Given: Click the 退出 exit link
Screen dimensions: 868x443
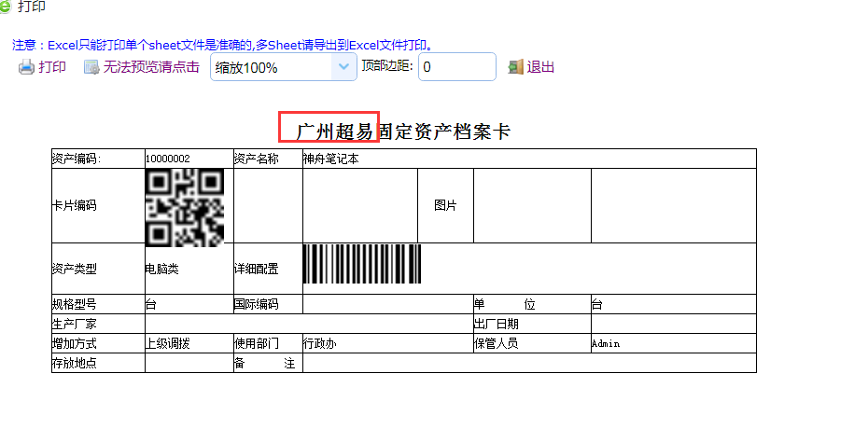Looking at the screenshot, I should 541,67.
